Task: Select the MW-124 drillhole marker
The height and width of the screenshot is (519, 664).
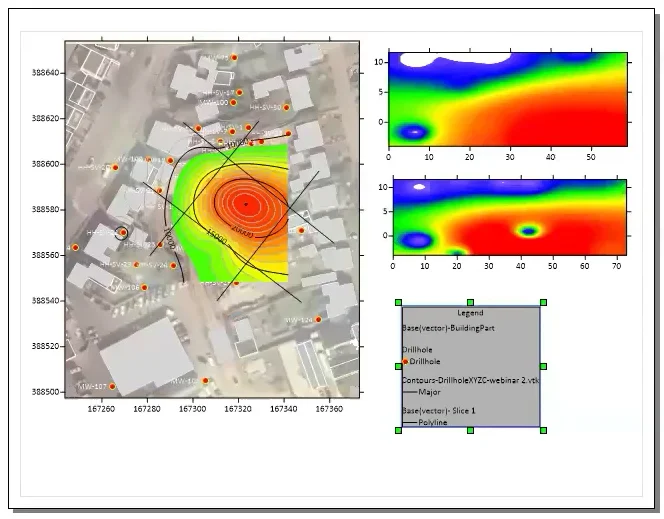Action: point(318,320)
